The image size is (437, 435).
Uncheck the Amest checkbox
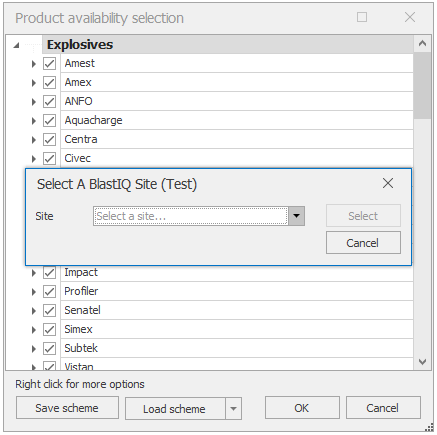(x=49, y=63)
